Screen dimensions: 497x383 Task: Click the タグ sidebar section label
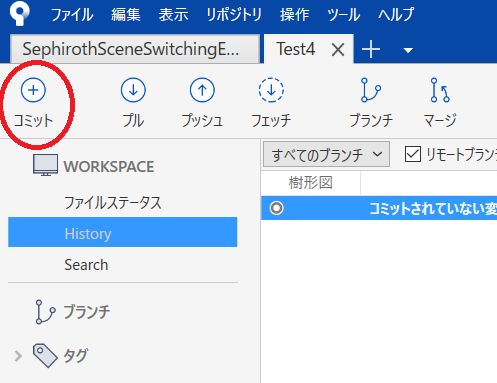click(x=76, y=356)
